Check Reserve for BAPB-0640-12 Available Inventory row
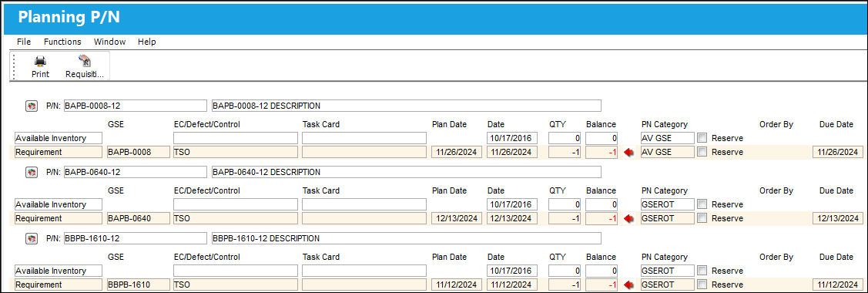 702,204
